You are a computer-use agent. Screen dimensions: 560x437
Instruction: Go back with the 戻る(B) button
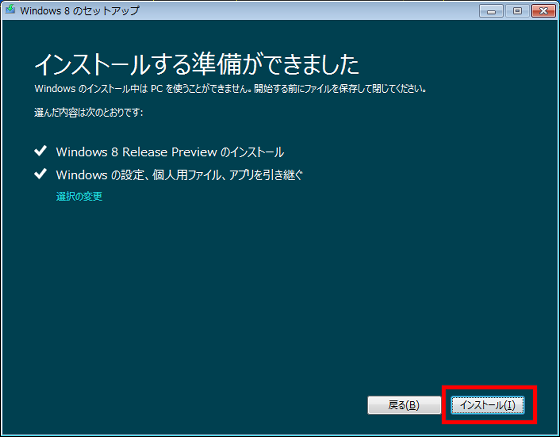404,405
